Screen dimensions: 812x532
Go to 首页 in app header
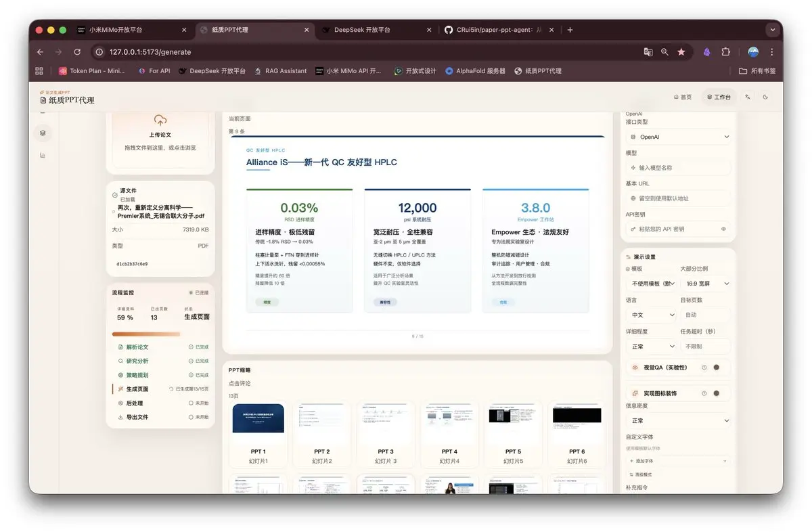point(683,97)
